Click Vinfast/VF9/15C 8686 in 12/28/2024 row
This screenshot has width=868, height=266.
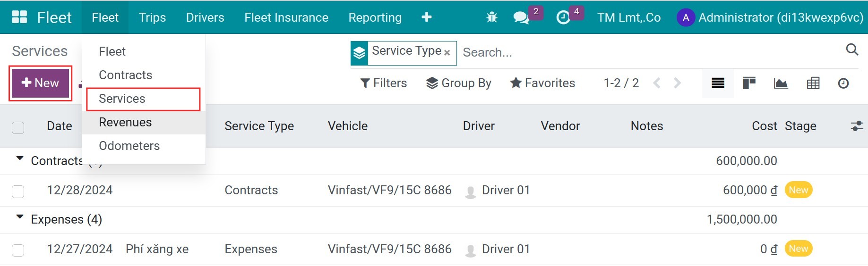[x=390, y=190]
